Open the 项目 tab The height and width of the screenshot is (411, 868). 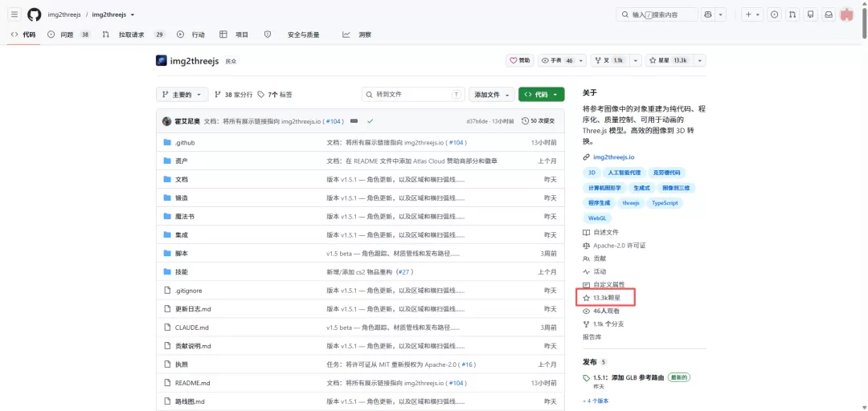coord(234,35)
